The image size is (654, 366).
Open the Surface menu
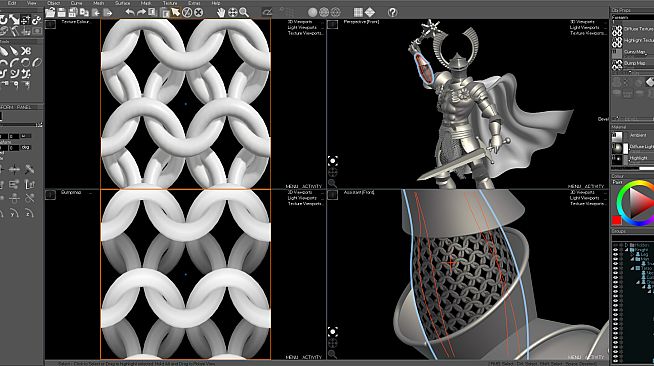click(123, 3)
